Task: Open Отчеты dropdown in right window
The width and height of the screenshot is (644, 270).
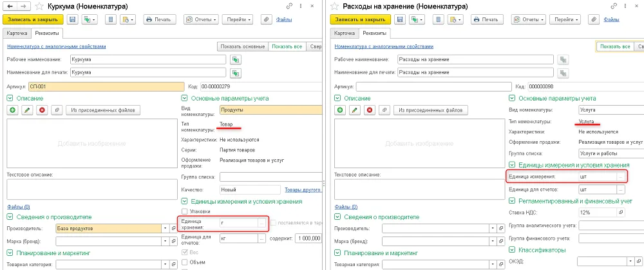Action: (x=529, y=19)
